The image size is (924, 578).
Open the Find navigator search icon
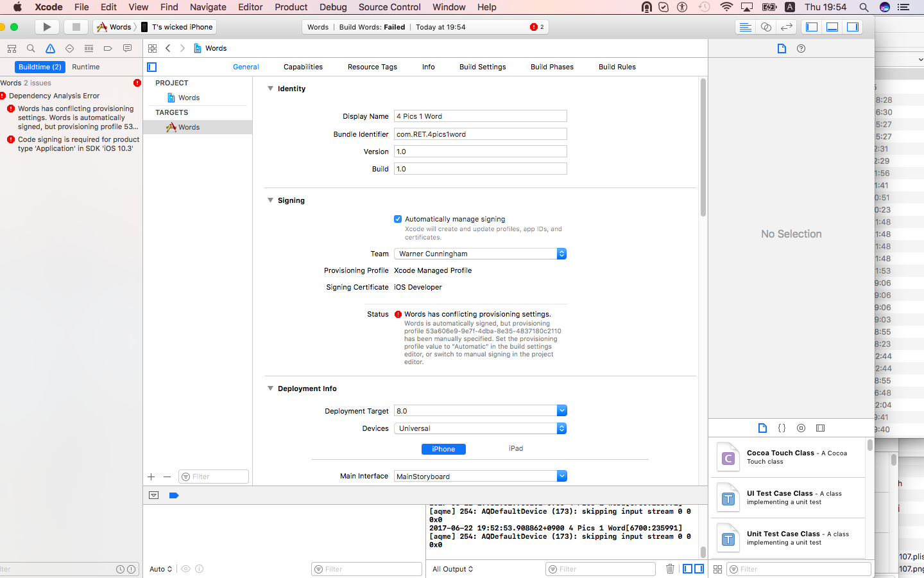point(31,49)
